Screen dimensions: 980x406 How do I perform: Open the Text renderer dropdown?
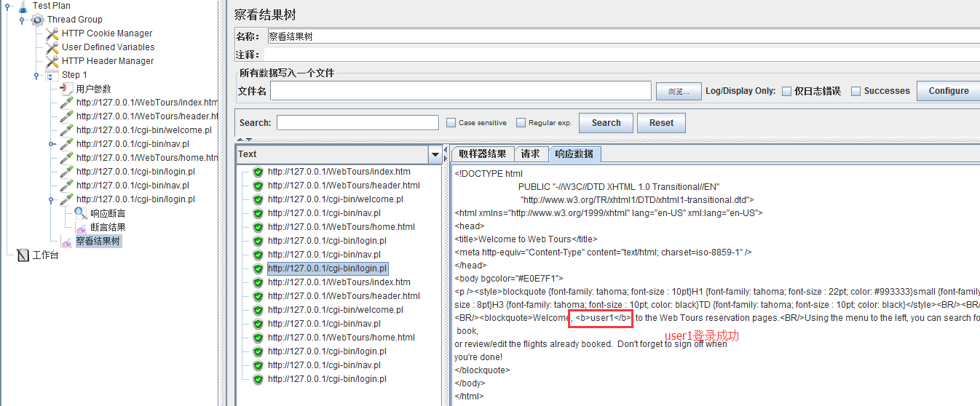click(x=435, y=154)
